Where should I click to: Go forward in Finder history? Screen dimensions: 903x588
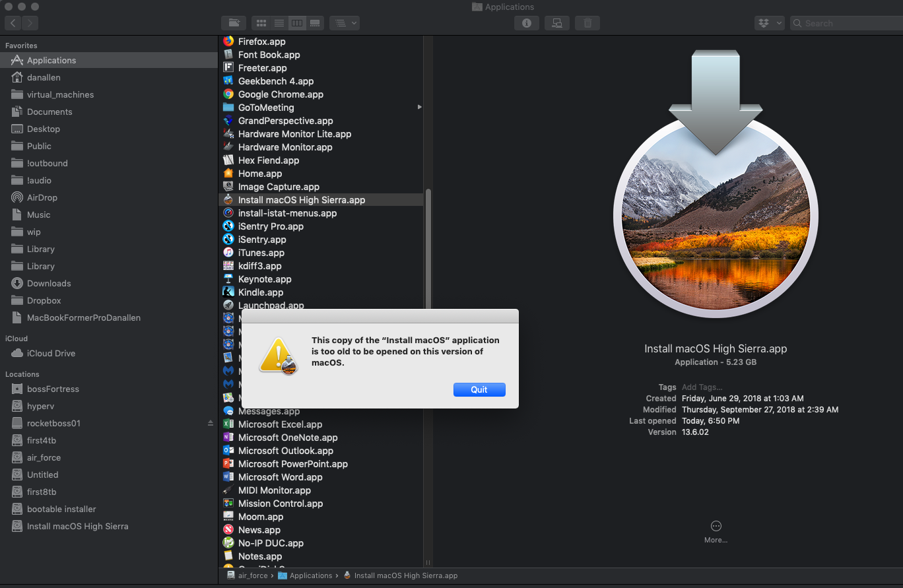tap(30, 23)
